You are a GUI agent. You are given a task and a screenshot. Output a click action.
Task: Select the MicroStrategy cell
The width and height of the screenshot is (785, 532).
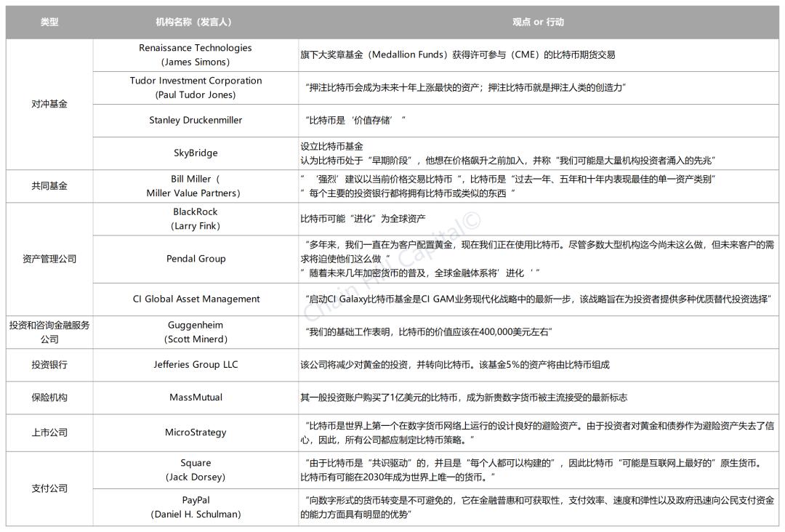click(x=195, y=432)
